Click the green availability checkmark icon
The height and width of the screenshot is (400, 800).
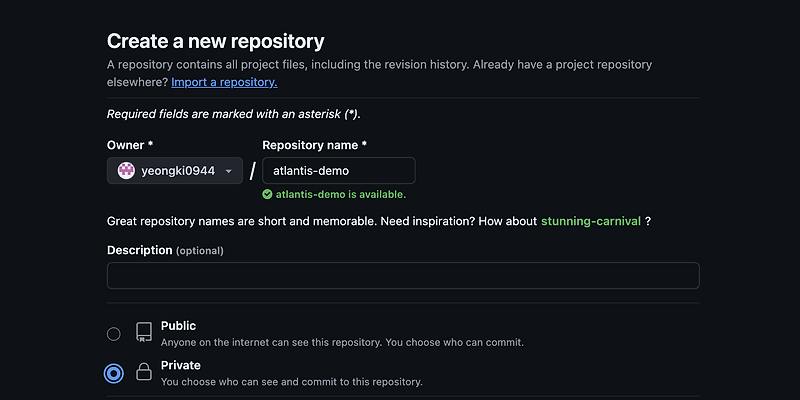pos(267,194)
